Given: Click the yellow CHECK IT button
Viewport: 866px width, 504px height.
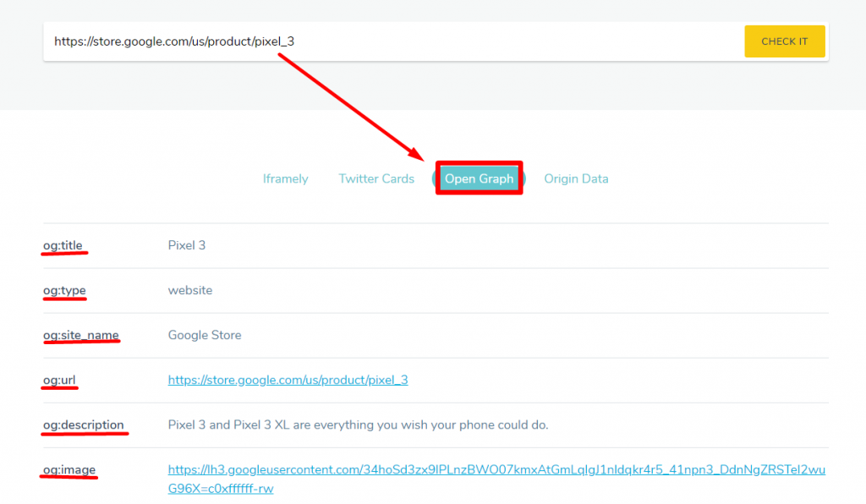Looking at the screenshot, I should tap(784, 41).
